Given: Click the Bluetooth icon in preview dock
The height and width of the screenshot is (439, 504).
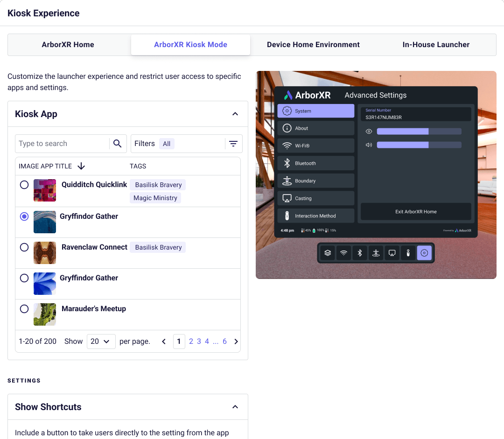Looking at the screenshot, I should pyautogui.click(x=360, y=253).
